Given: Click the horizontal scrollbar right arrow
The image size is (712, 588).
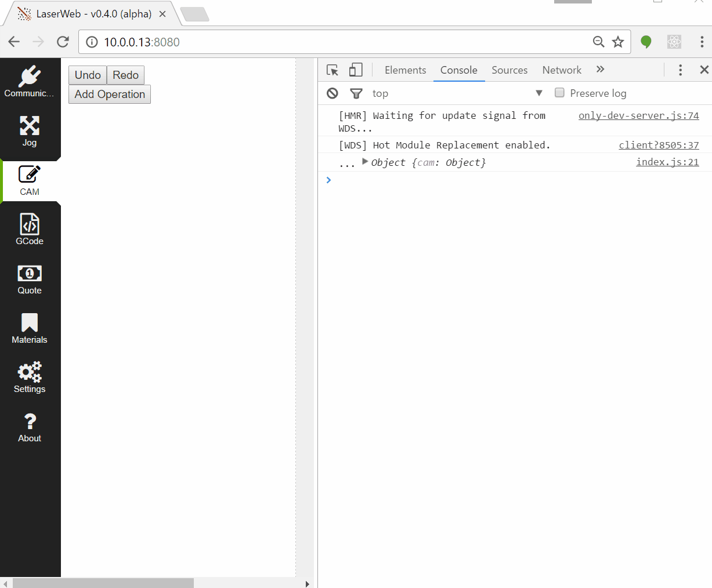Looking at the screenshot, I should pos(308,583).
